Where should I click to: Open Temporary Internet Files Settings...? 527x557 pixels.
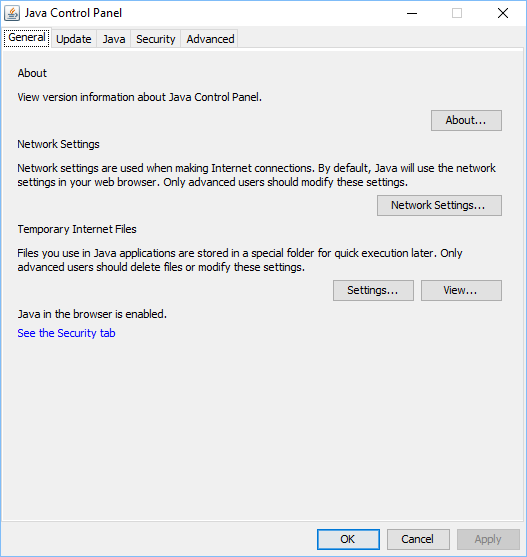[373, 290]
